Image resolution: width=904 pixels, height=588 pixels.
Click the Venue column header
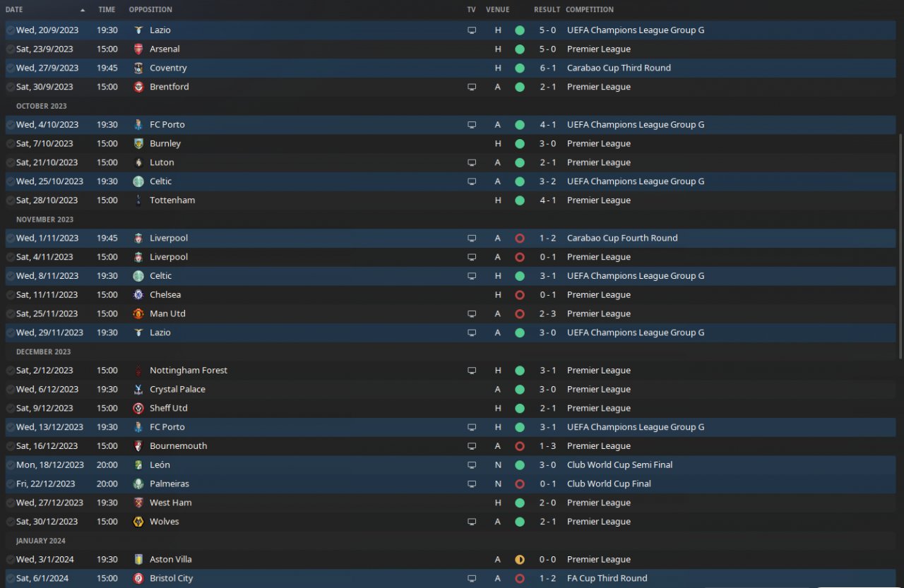[497, 10]
